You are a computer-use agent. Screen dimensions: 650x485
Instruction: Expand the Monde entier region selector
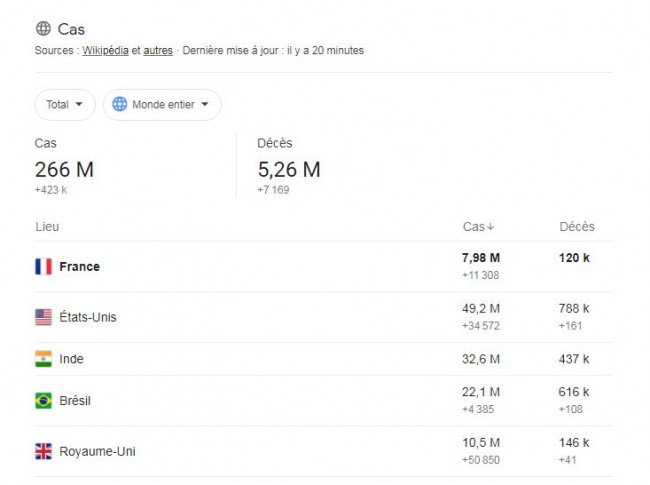pos(162,104)
